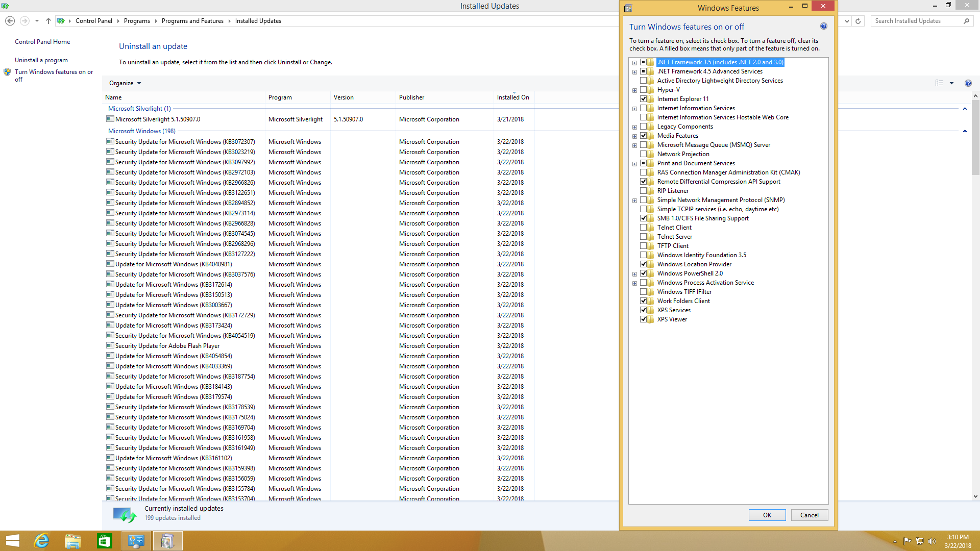The height and width of the screenshot is (551, 980).
Task: Expand Print and Document Services node
Action: click(x=634, y=164)
